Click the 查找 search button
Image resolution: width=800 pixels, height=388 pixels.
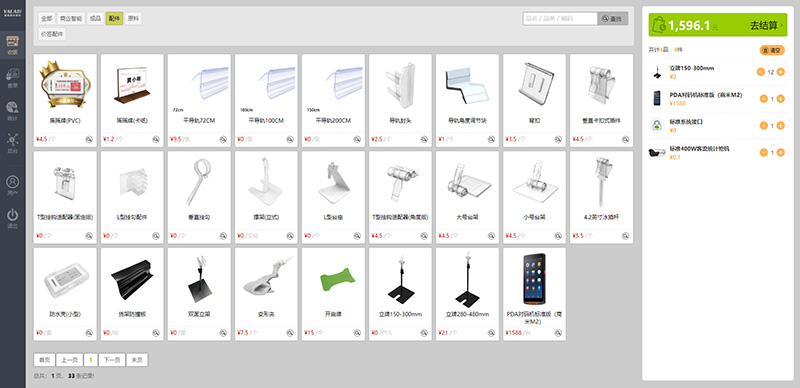[x=613, y=19]
